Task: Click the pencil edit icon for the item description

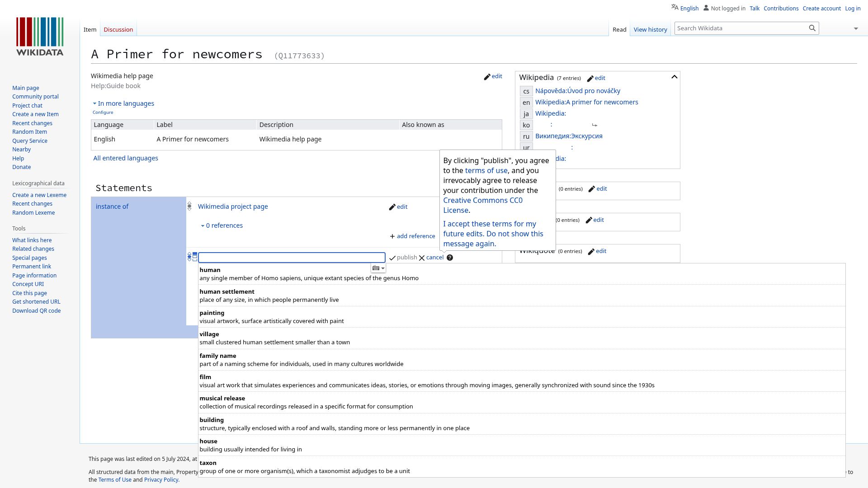Action: [487, 77]
